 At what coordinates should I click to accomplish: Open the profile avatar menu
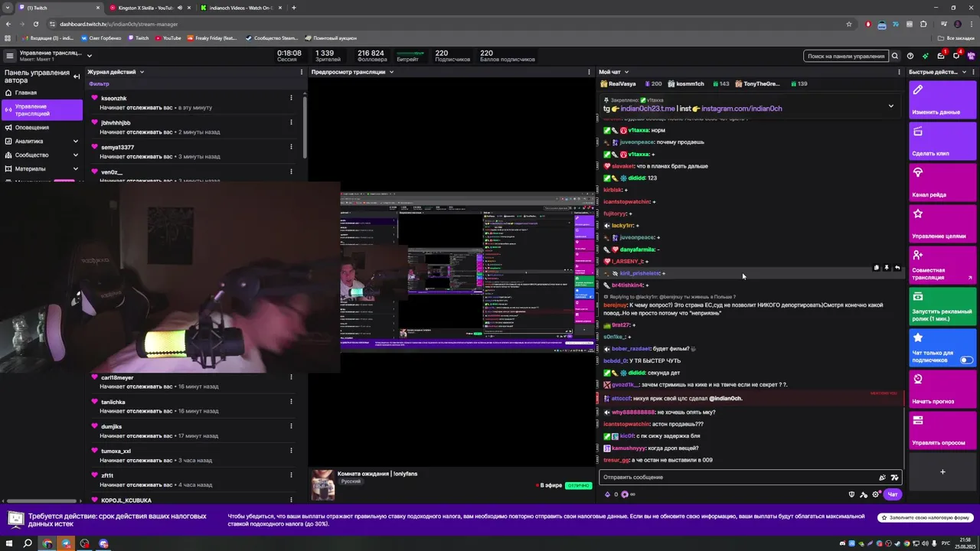tap(972, 56)
